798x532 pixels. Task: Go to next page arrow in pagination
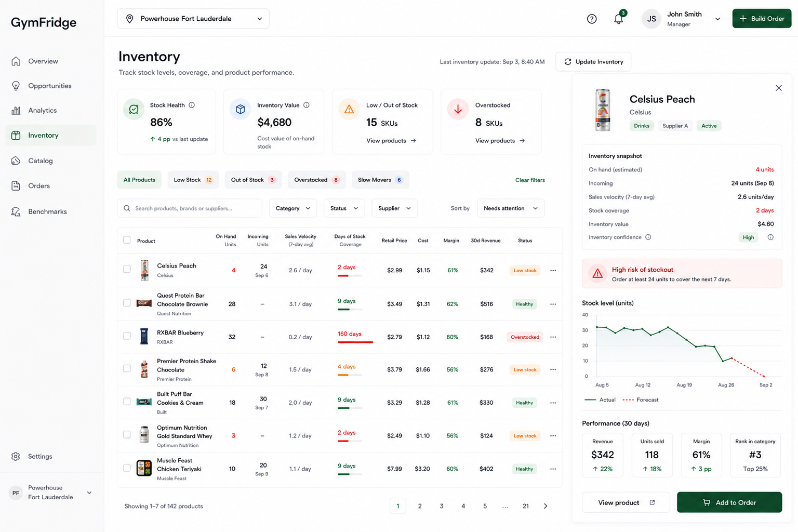(546, 506)
